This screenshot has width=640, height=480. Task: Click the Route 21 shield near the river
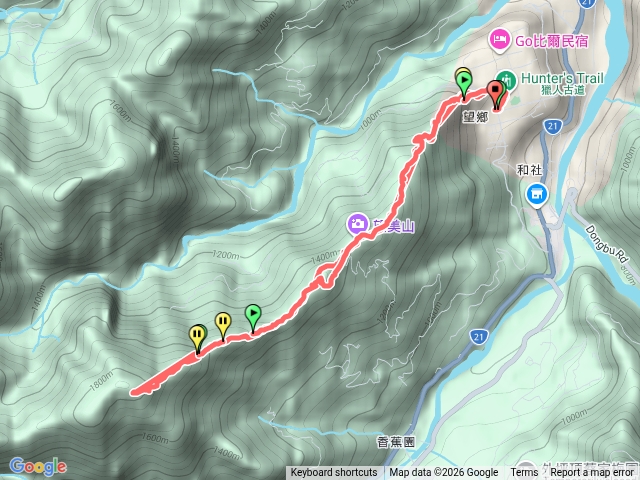pyautogui.click(x=478, y=337)
